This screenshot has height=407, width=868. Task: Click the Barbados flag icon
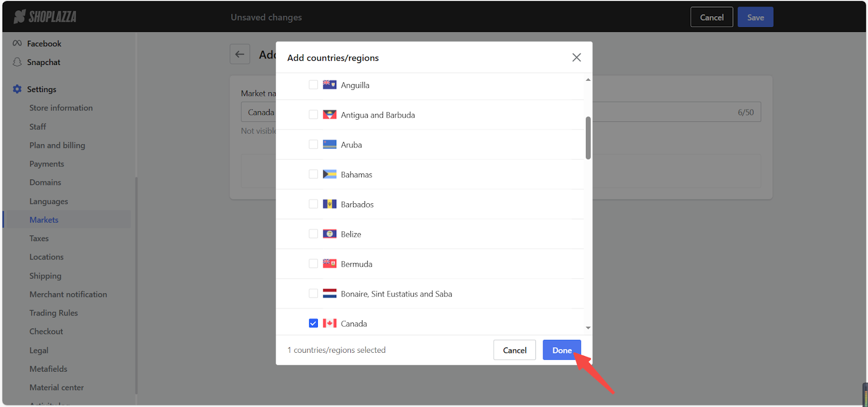pos(329,204)
